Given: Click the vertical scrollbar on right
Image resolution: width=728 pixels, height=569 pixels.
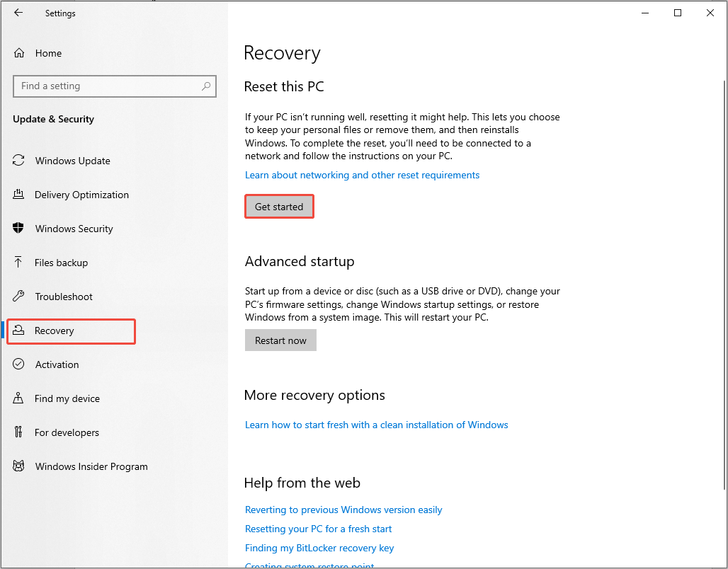Looking at the screenshot, I should click(724, 283).
